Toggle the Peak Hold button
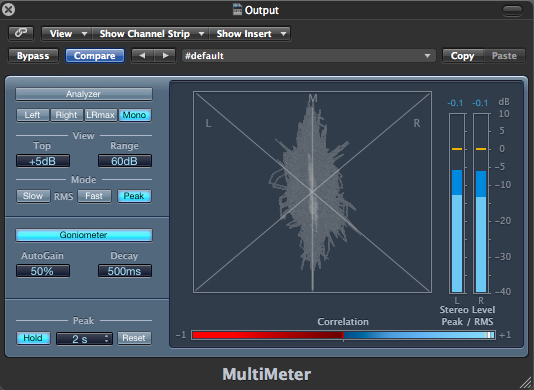The height and width of the screenshot is (390, 534). click(33, 338)
